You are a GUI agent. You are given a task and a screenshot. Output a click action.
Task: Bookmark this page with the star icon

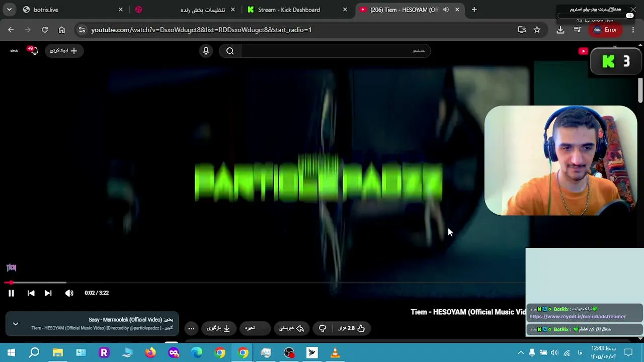(x=537, y=30)
